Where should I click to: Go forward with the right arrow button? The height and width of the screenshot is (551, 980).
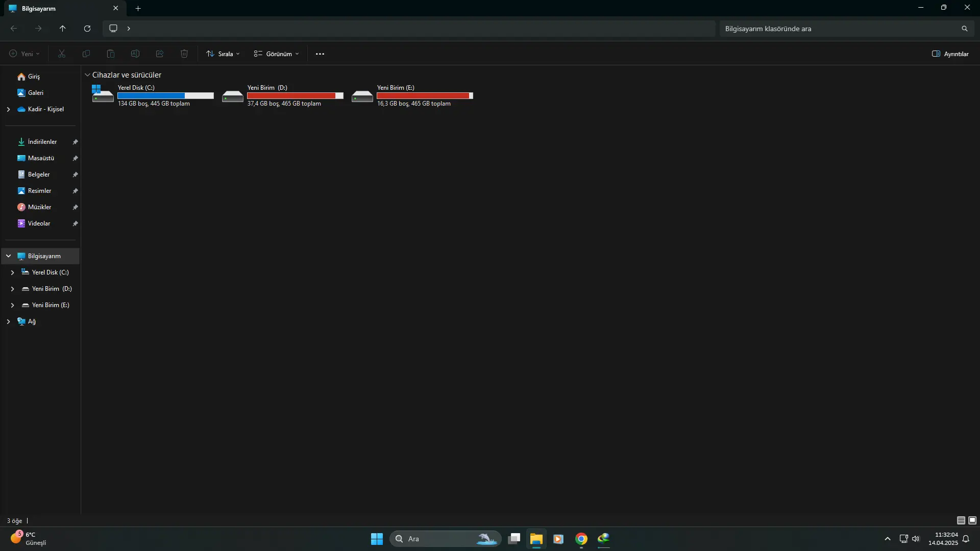pyautogui.click(x=38, y=29)
